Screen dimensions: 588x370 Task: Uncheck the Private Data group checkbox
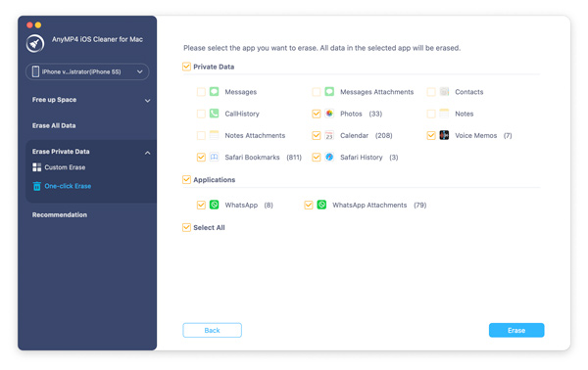coord(186,67)
